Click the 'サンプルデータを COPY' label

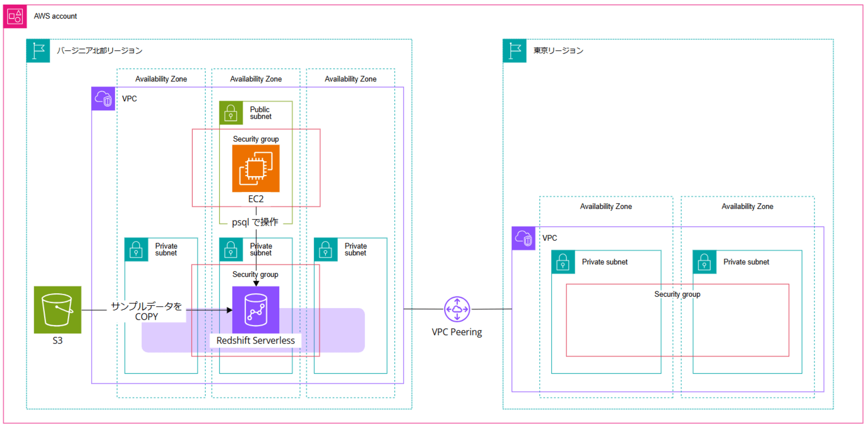(x=147, y=311)
